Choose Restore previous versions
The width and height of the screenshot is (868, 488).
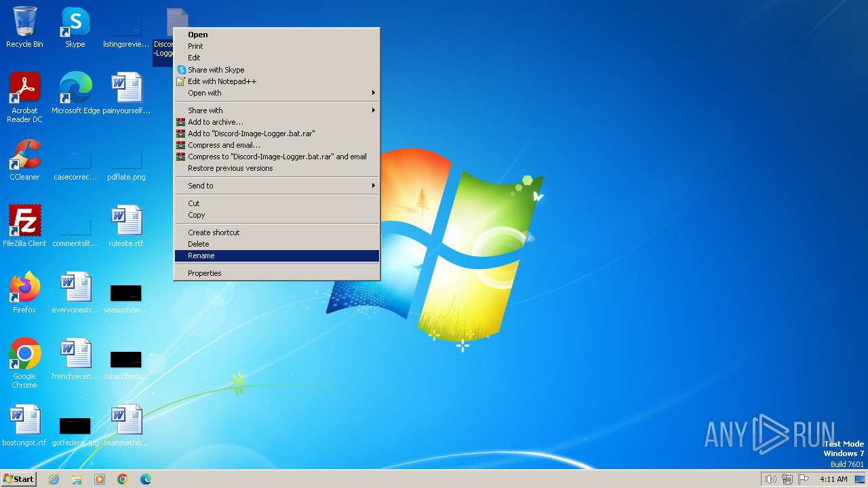[x=277, y=168]
